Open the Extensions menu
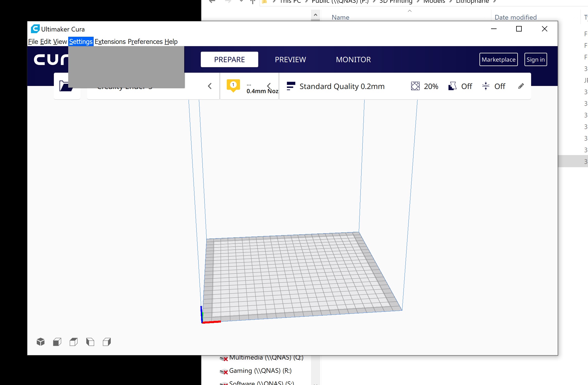The image size is (588, 385). click(110, 41)
